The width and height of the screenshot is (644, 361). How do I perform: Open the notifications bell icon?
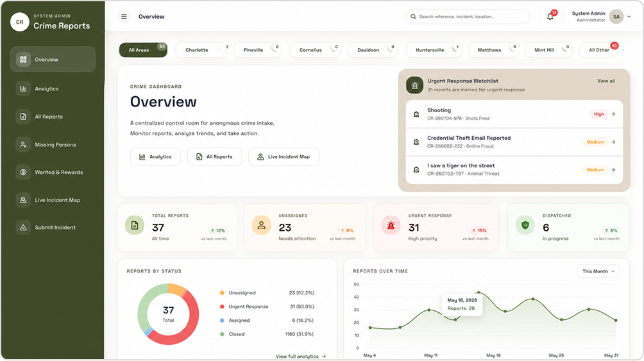(550, 17)
